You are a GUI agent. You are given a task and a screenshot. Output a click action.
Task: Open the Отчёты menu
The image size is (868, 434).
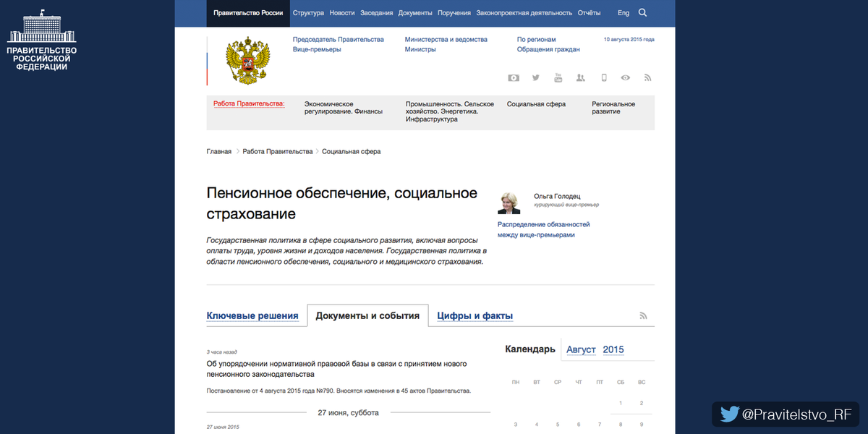click(590, 13)
